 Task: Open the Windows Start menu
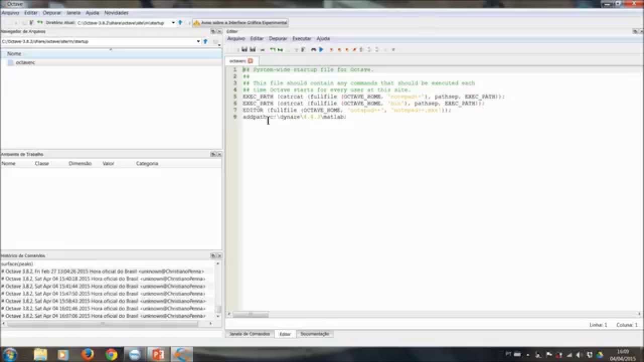click(x=10, y=354)
